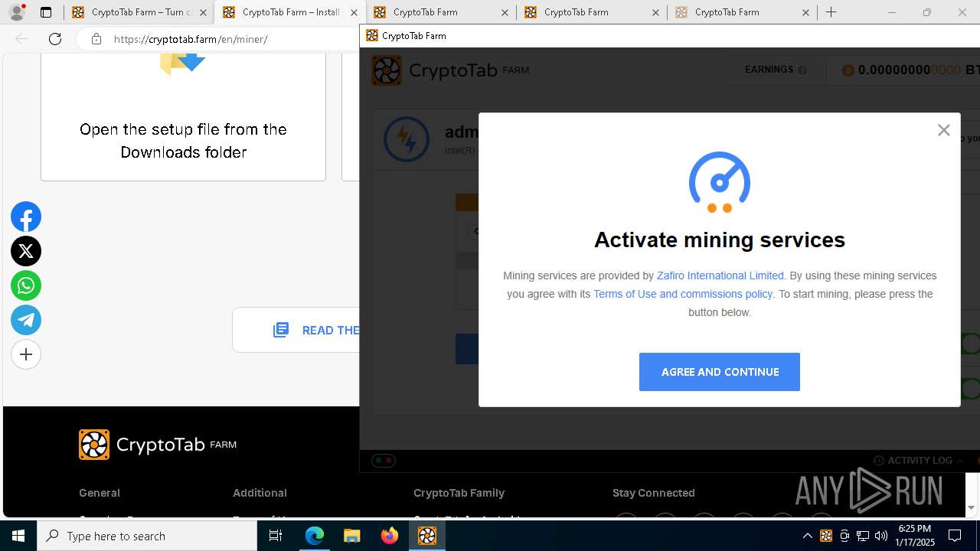The height and width of the screenshot is (551, 980).
Task: Refresh the current page
Action: (x=55, y=39)
